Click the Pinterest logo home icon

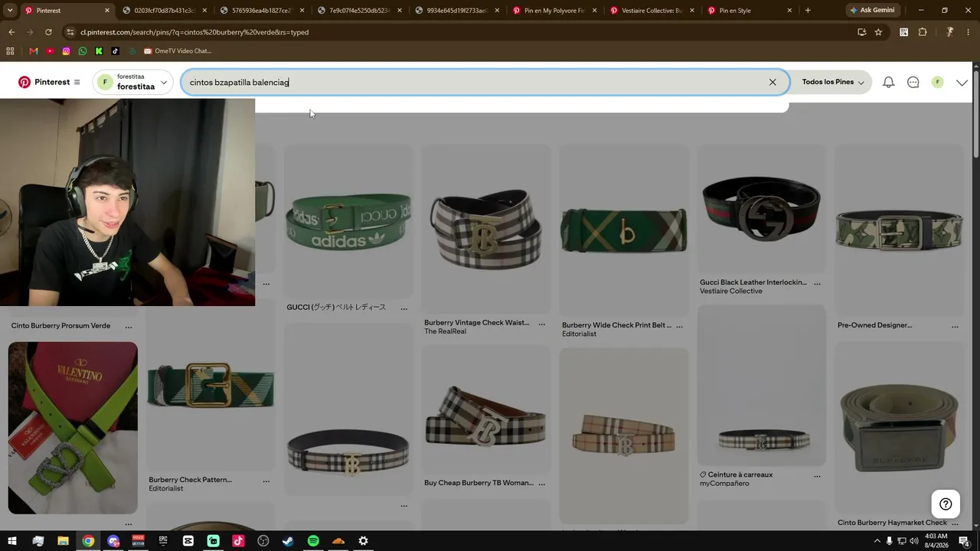[24, 82]
